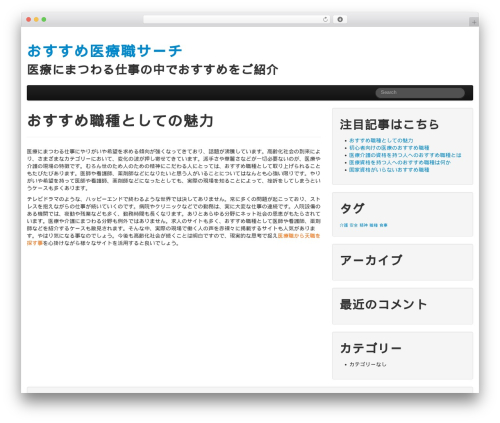The image size is (500, 423).
Task: Click the カテゴリー widget heading
Action: pos(371,348)
